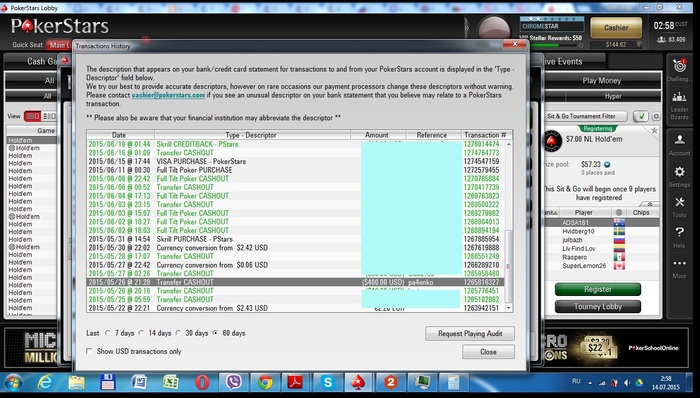
Task: Sort transactions by Date column header
Action: click(121, 135)
